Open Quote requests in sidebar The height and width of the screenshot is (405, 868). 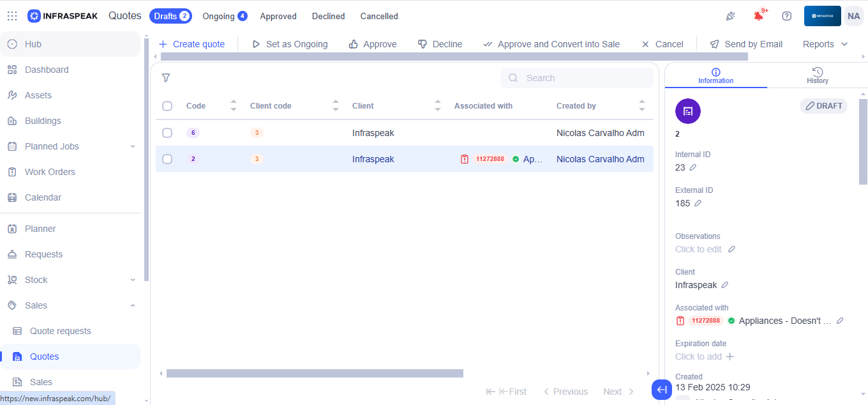pyautogui.click(x=70, y=331)
